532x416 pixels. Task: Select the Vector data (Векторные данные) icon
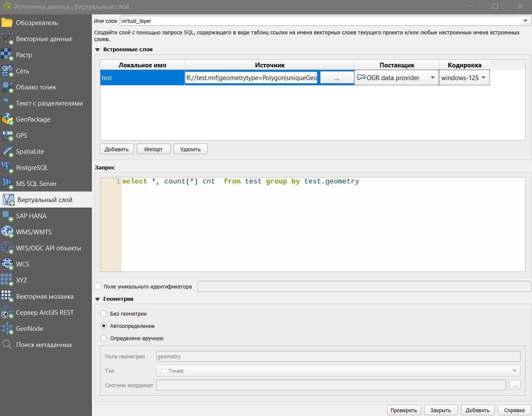coord(7,39)
